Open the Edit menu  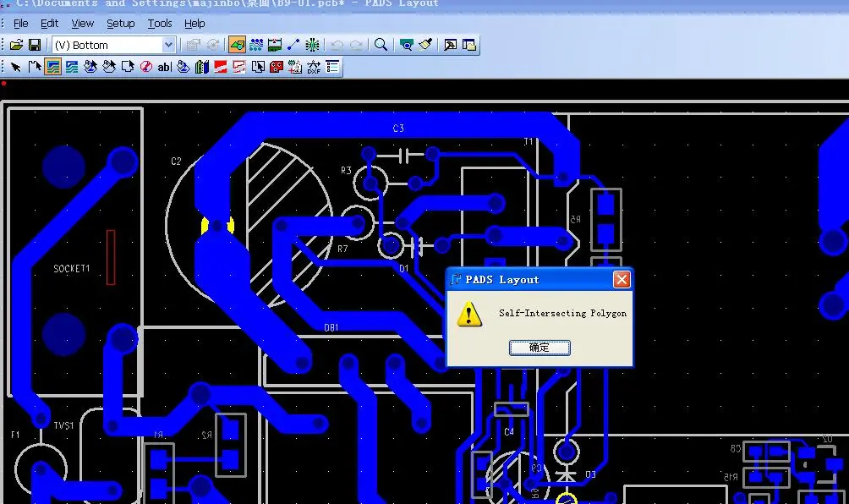(x=49, y=24)
